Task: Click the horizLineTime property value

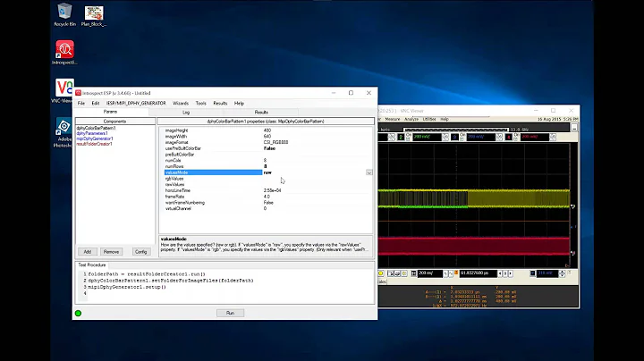Action: [x=272, y=190]
